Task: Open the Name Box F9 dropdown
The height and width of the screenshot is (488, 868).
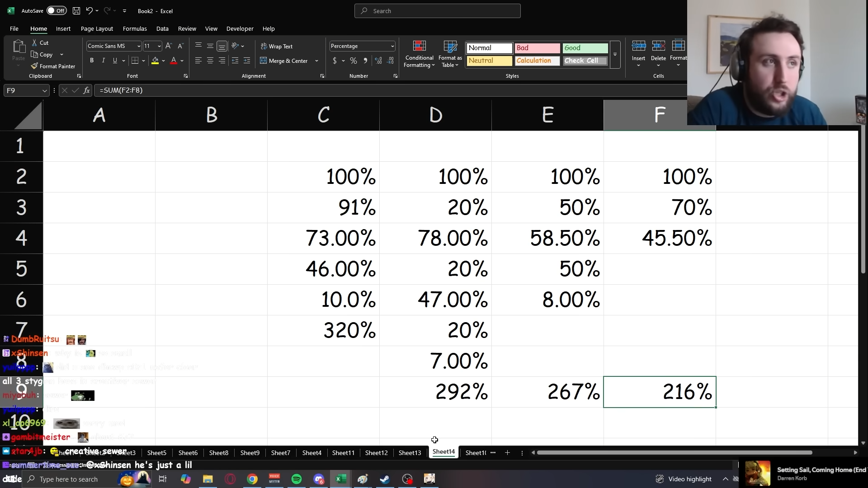Action: point(44,91)
